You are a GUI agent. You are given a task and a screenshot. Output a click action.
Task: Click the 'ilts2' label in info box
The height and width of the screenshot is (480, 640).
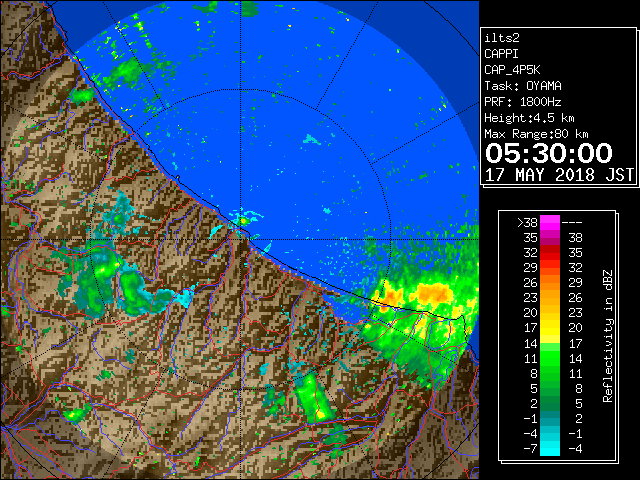502,38
